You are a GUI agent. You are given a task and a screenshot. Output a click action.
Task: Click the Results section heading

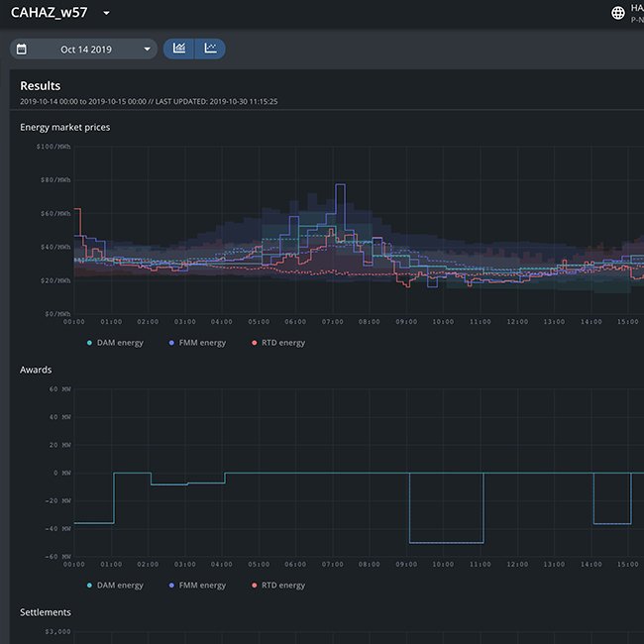pyautogui.click(x=40, y=86)
